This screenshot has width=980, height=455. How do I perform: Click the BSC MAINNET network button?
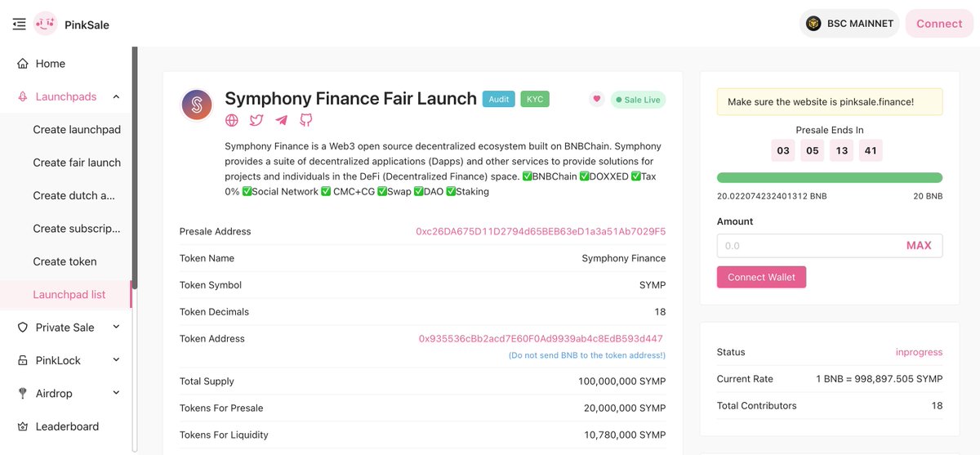click(x=849, y=24)
